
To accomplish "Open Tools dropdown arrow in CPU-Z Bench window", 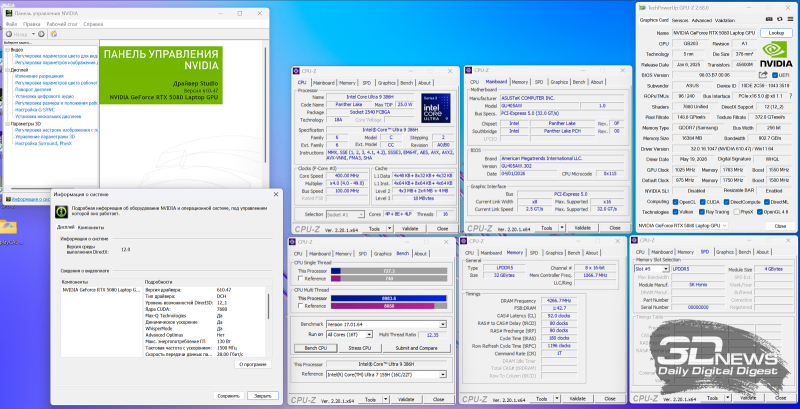I will click(x=386, y=399).
